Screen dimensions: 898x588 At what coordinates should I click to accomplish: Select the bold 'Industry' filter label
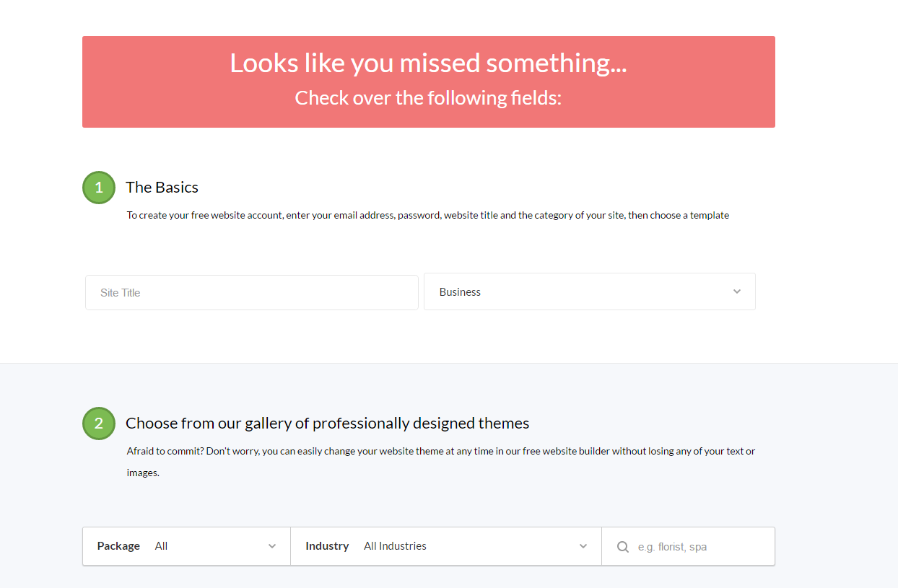click(x=327, y=546)
